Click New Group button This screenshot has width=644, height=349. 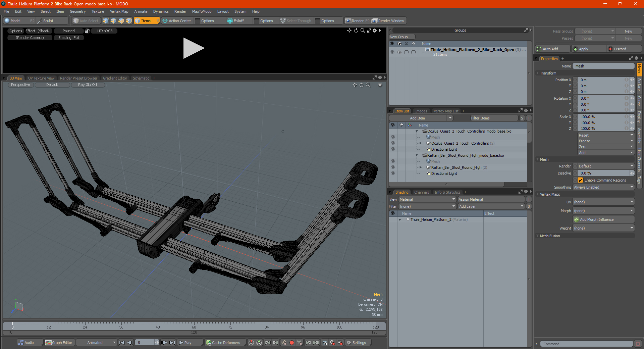point(402,37)
